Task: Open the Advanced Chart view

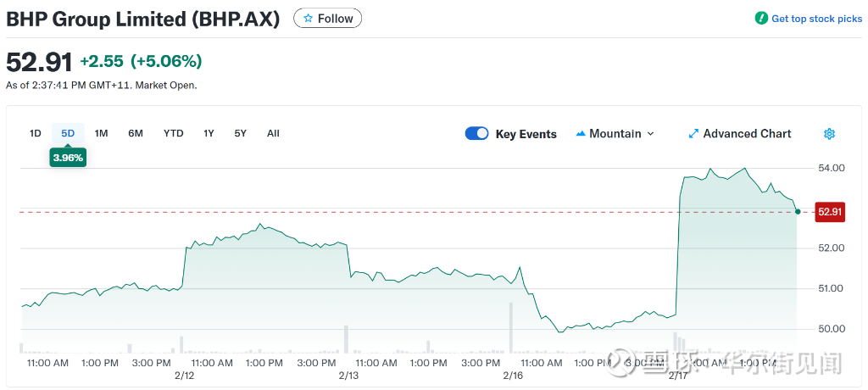Action: coord(747,134)
